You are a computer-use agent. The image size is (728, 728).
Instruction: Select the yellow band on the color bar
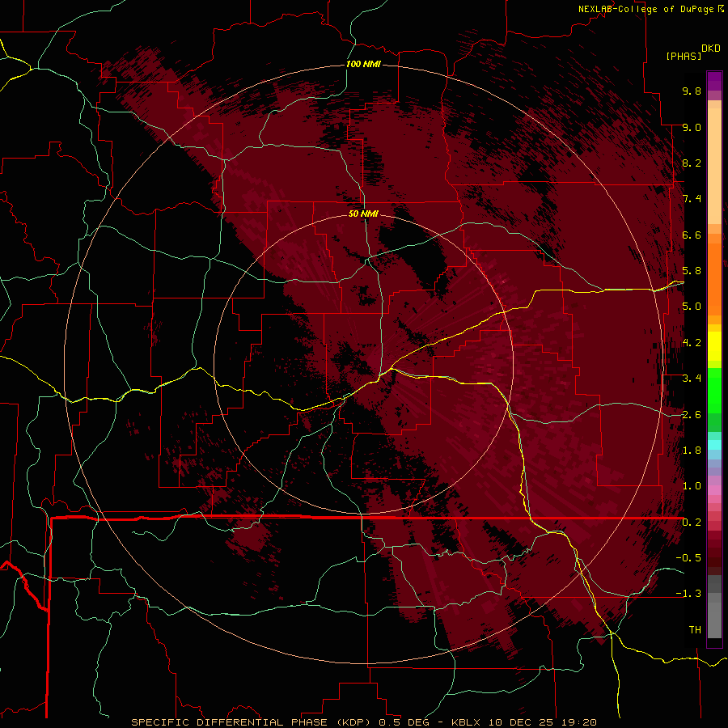714,346
